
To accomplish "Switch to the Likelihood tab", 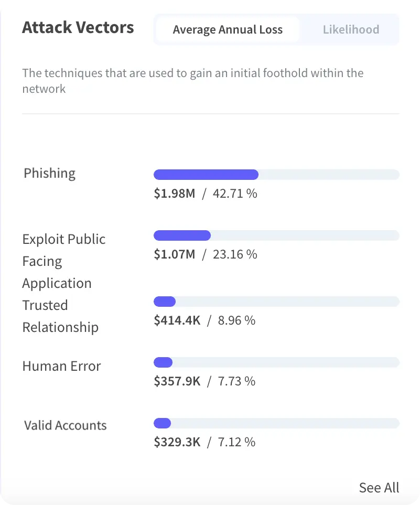I will (x=351, y=29).
